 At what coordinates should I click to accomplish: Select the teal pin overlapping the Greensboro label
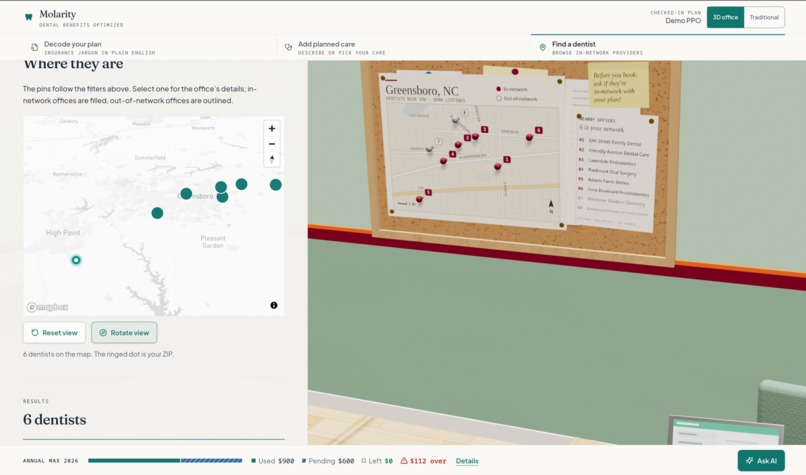click(x=186, y=194)
